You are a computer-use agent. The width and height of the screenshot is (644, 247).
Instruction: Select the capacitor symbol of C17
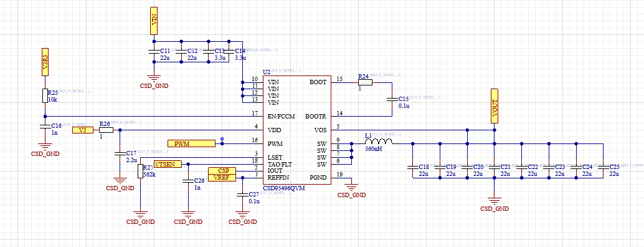(x=120, y=153)
